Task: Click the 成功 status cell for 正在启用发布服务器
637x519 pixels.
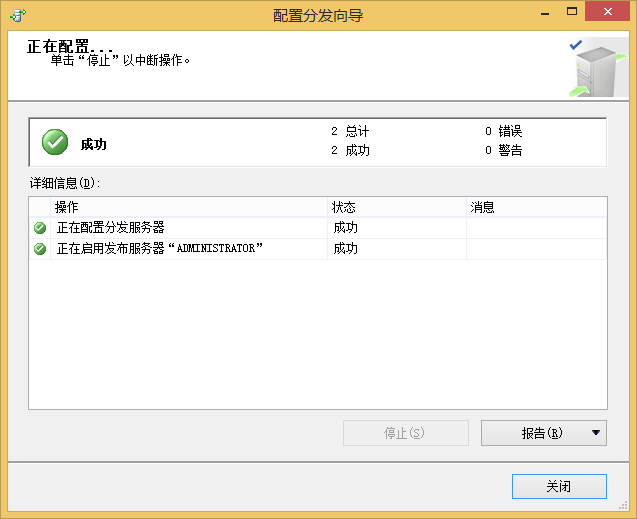Action: coord(396,249)
